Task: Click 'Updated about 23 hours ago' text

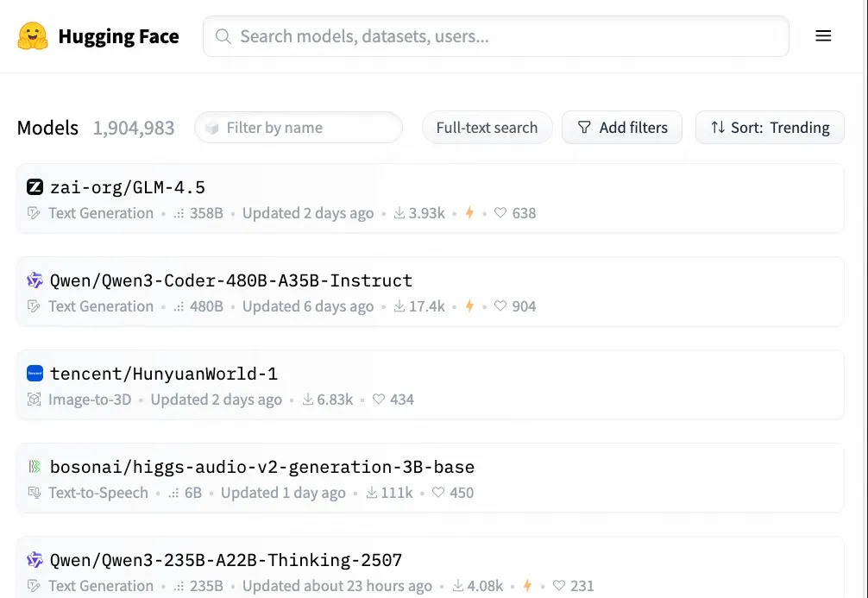Action: tap(337, 586)
